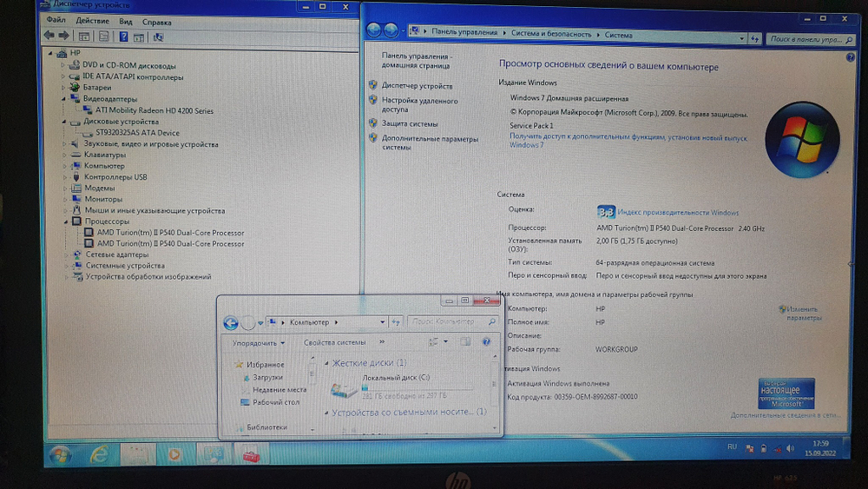Select ATI Mobility Radeon HD 4200 Series device

point(154,110)
